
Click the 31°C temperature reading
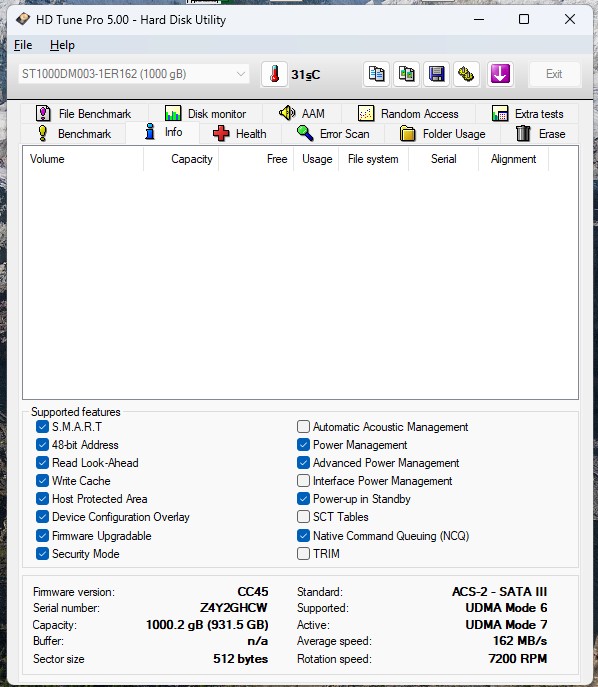coord(306,75)
